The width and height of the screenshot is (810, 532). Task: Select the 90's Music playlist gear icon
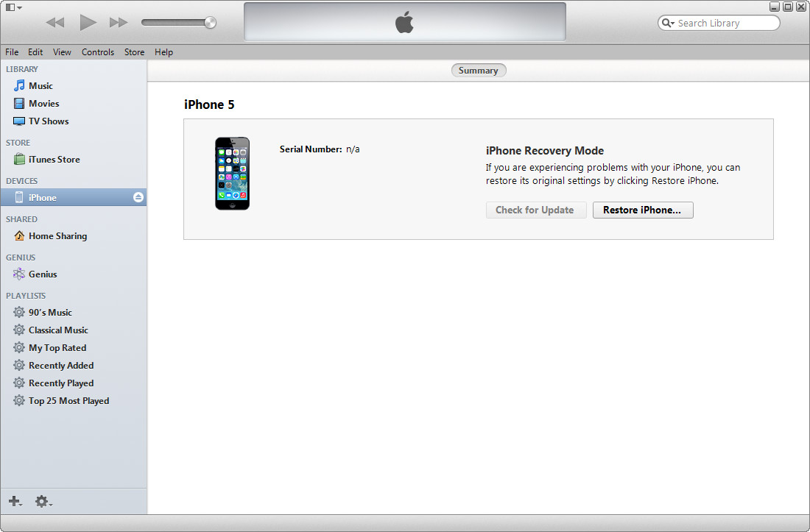[19, 312]
